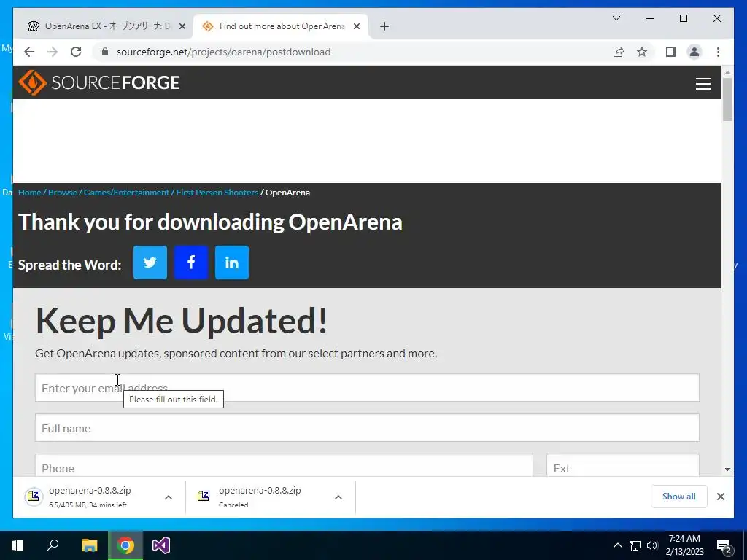Close the Find out more about OpenArena tab
Image resolution: width=747 pixels, height=560 pixels.
(x=356, y=26)
